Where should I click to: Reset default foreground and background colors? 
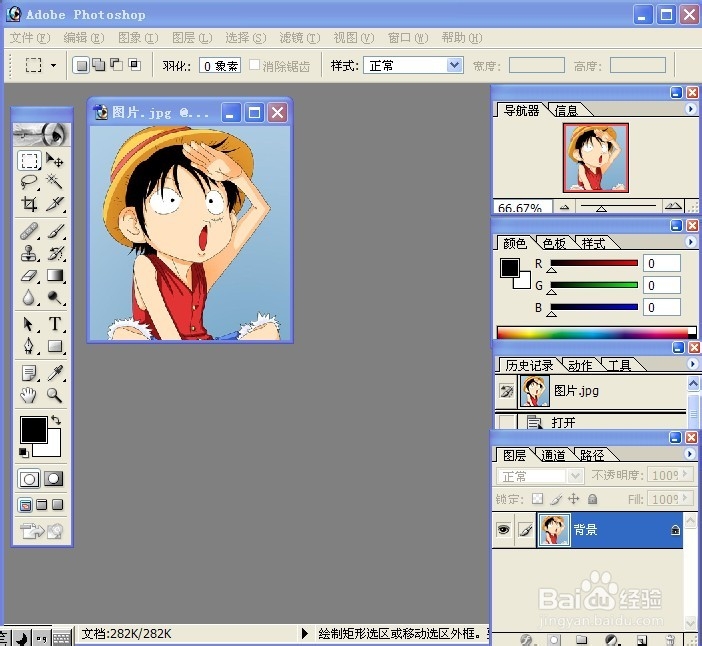[23, 453]
